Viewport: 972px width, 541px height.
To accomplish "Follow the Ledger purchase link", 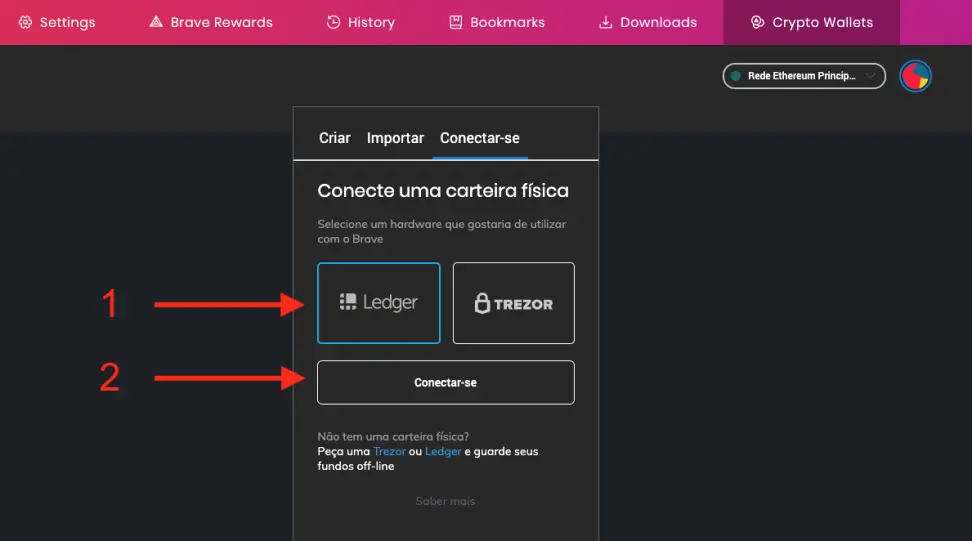I will pos(443,451).
